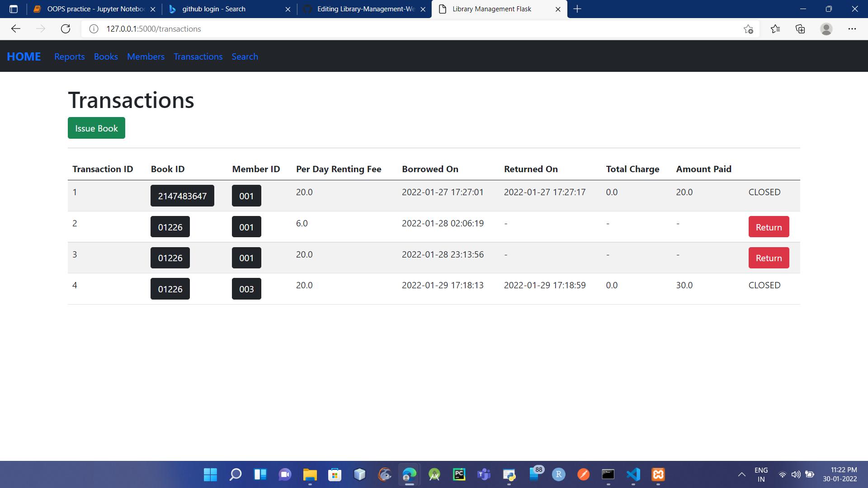This screenshot has width=868, height=488.
Task: Click the volume icon in the system tray
Action: point(797,474)
